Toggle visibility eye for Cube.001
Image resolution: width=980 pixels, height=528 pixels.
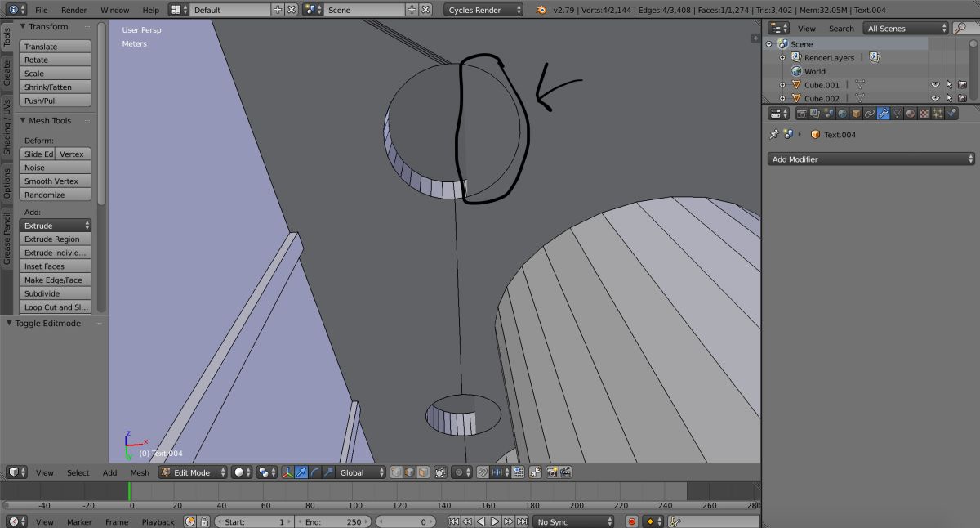click(x=936, y=85)
